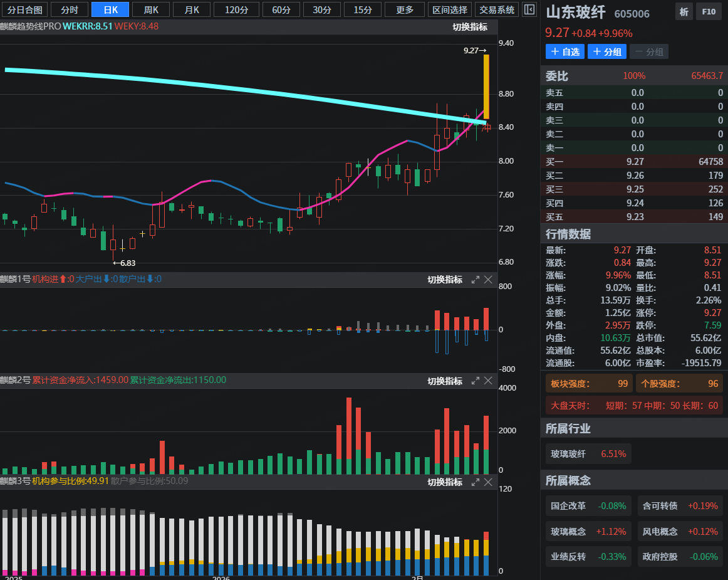The height and width of the screenshot is (580, 728).
Task: Open the 风电概念 concept tag
Action: (x=680, y=531)
